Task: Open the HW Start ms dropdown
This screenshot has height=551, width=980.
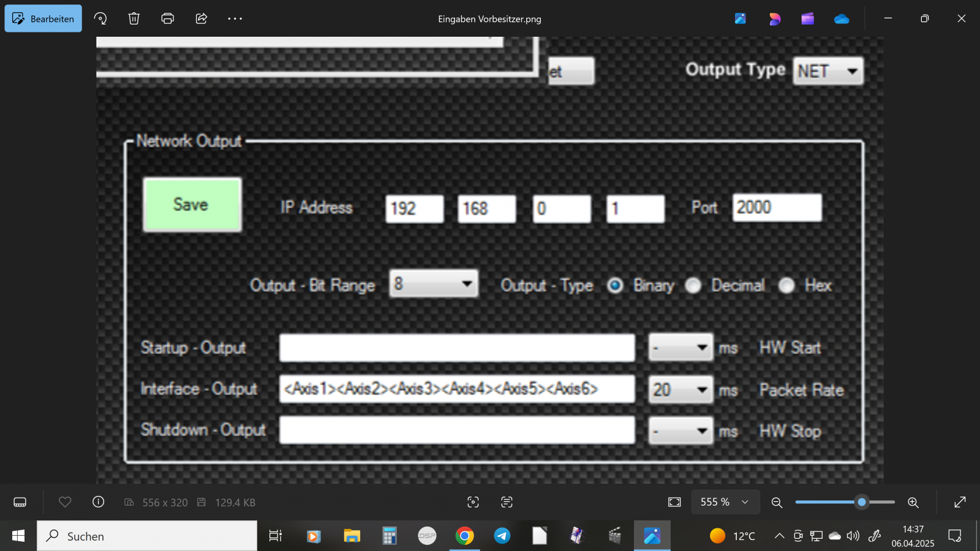Action: tap(680, 348)
